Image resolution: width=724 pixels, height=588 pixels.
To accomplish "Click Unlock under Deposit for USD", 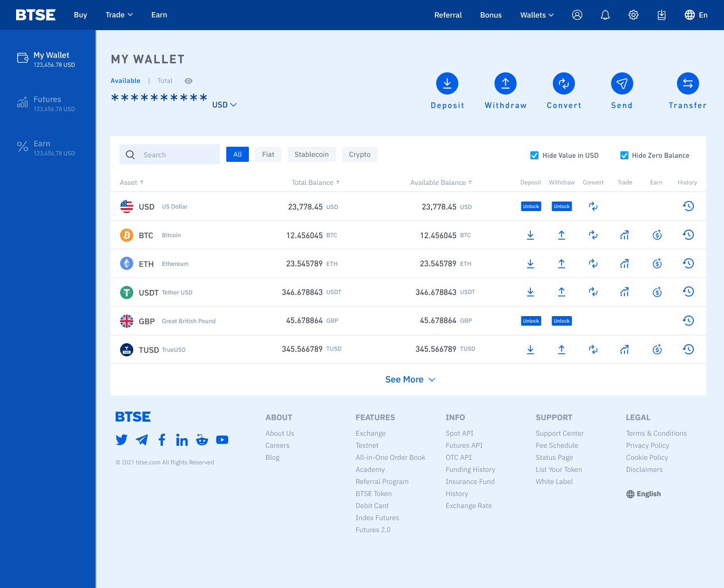I will pos(531,206).
